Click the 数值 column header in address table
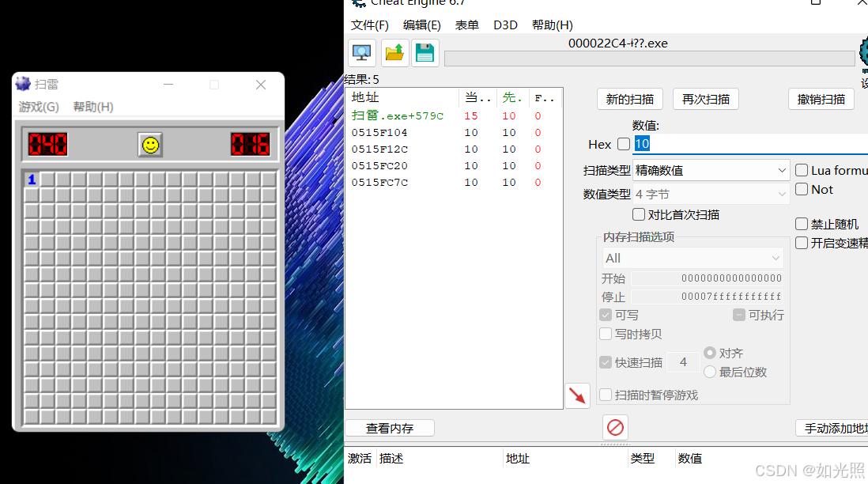868x484 pixels. tap(690, 459)
